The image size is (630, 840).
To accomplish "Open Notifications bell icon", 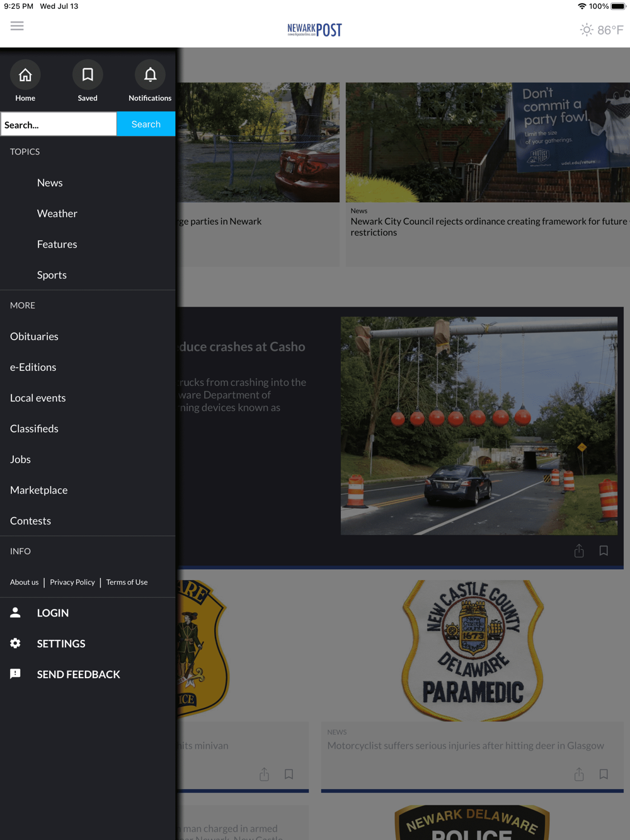I will pos(150,81).
